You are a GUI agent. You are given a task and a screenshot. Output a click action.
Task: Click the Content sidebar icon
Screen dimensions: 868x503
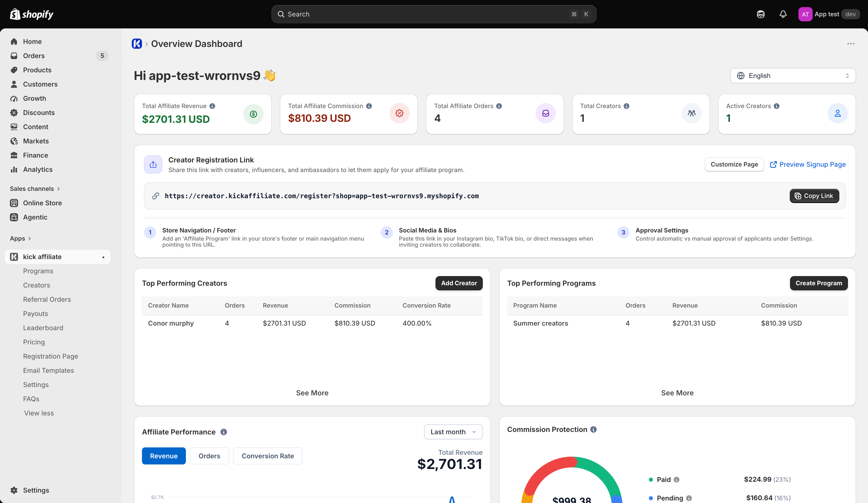pyautogui.click(x=14, y=127)
